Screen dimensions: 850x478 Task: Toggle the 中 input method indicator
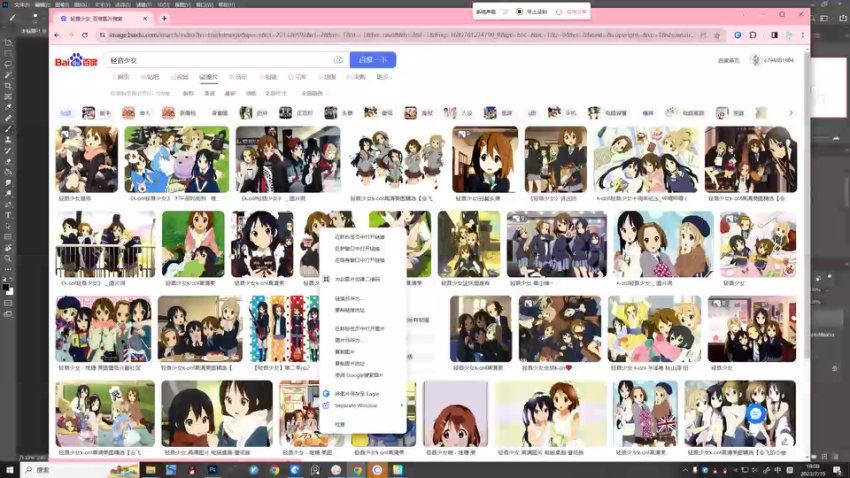(777, 470)
